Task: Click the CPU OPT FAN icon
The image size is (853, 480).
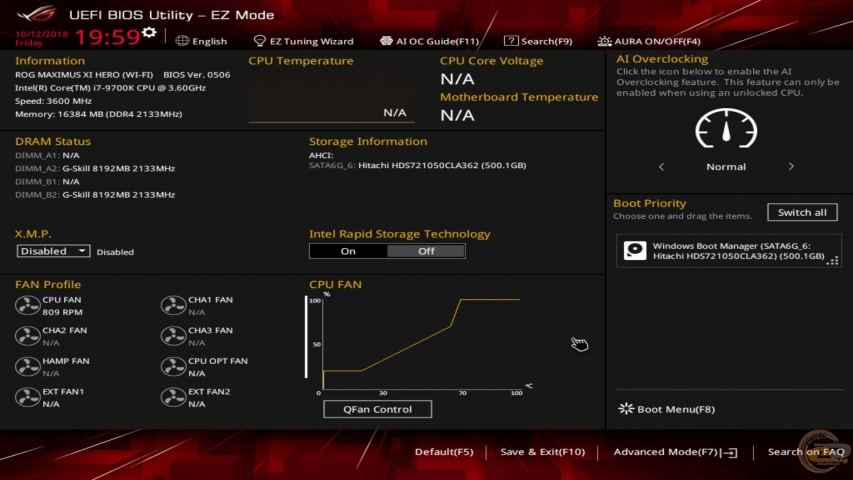Action: click(x=173, y=367)
